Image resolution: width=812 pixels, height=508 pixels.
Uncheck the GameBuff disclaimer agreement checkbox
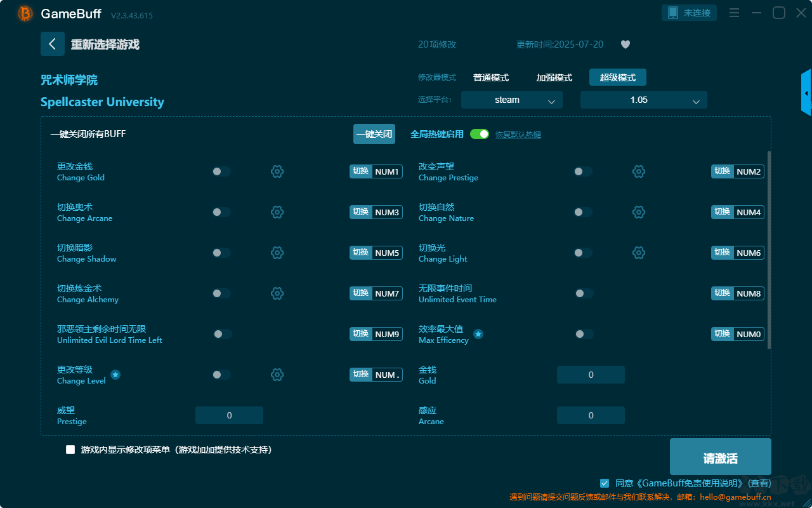pos(605,483)
